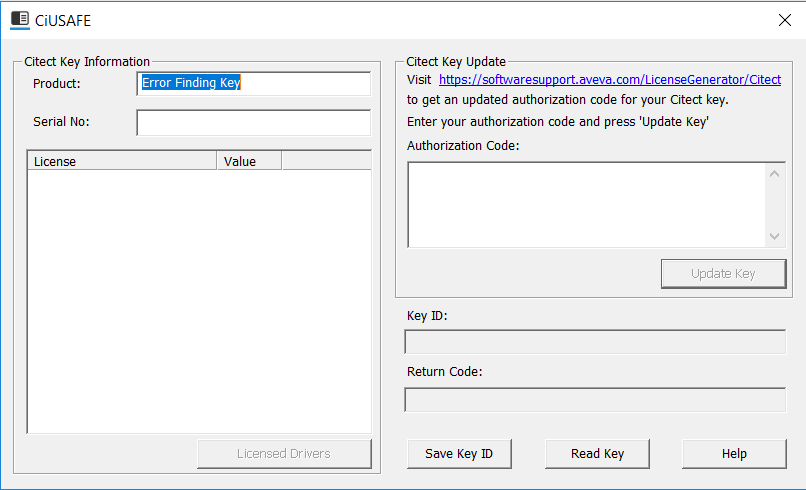Click the Return Code field

(x=595, y=400)
